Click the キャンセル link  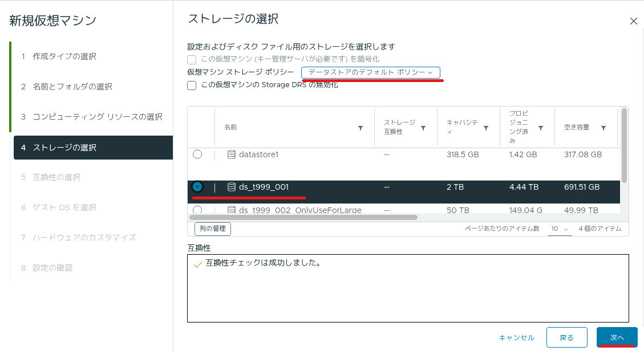[516, 337]
